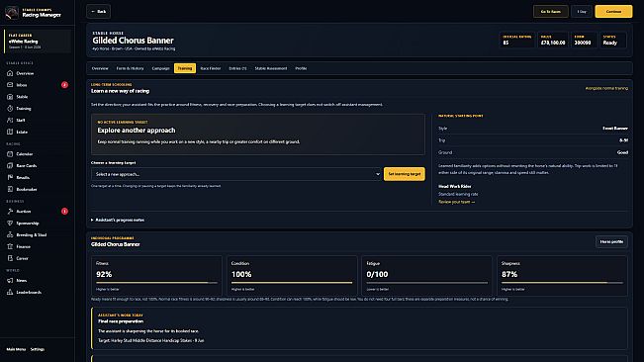Open Training via its sidebar stopwatch icon

pyautogui.click(x=10, y=109)
